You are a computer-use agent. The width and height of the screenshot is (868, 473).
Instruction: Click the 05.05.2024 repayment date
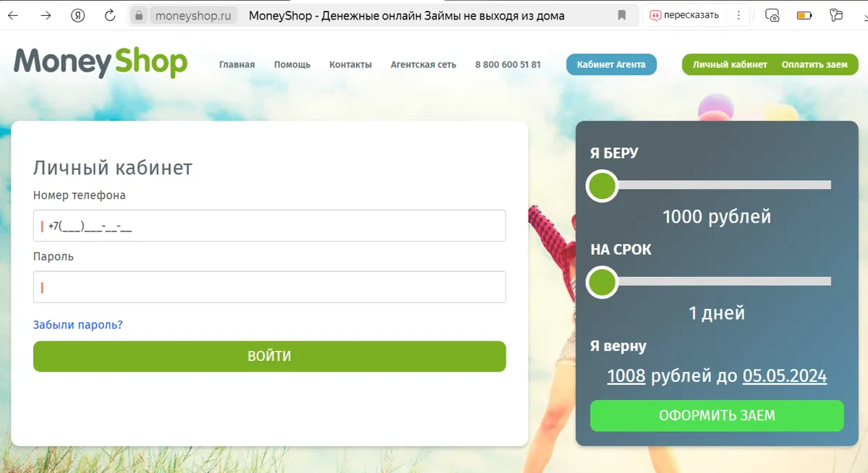tap(785, 376)
